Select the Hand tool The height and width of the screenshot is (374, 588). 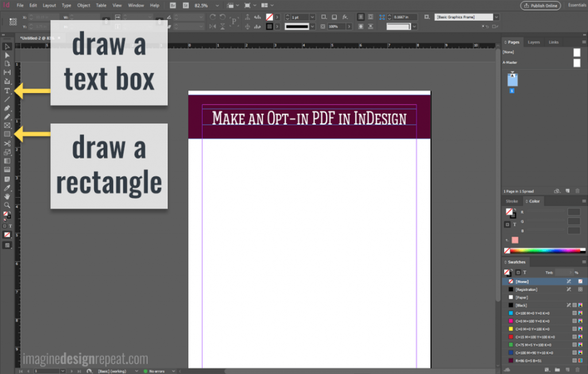(7, 196)
